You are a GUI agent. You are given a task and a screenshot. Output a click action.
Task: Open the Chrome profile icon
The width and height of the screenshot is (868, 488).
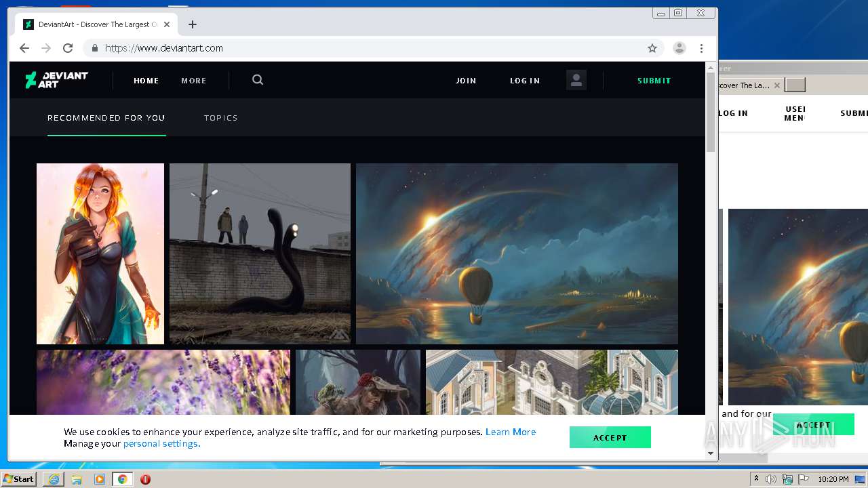point(679,48)
